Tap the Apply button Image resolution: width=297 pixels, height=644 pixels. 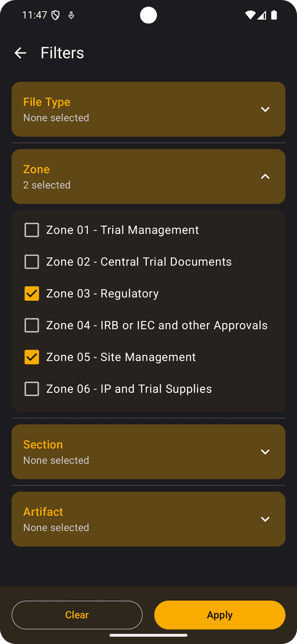click(x=220, y=615)
